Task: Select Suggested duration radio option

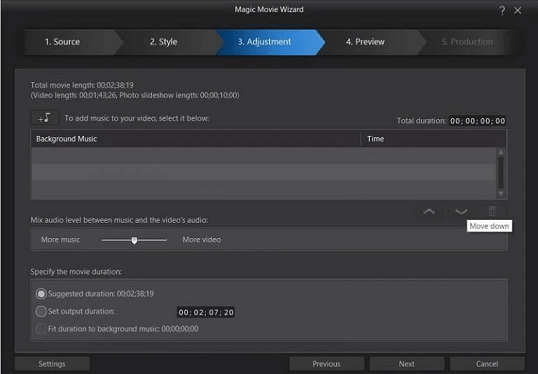Action: (x=41, y=294)
